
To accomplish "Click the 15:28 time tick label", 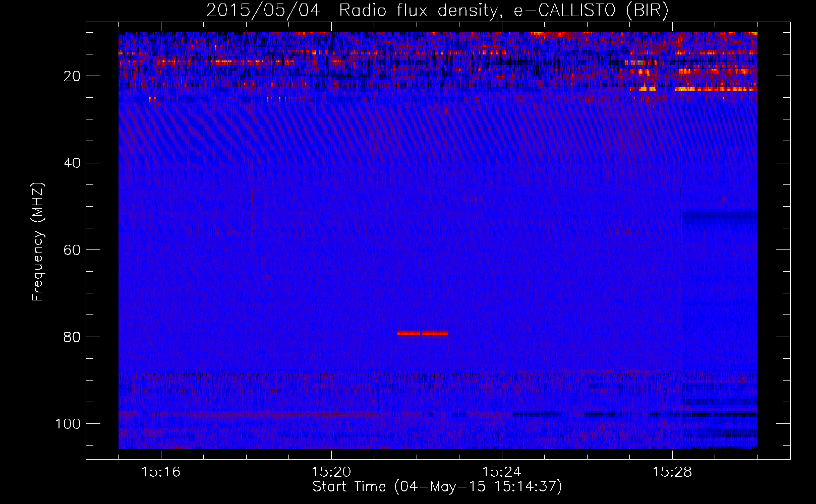I will click(x=672, y=472).
